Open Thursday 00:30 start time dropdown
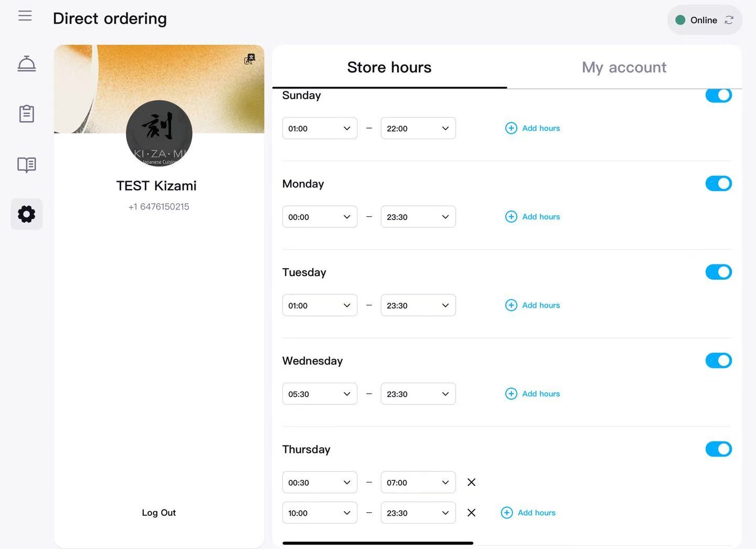Viewport: 756px width, 549px height. [320, 482]
